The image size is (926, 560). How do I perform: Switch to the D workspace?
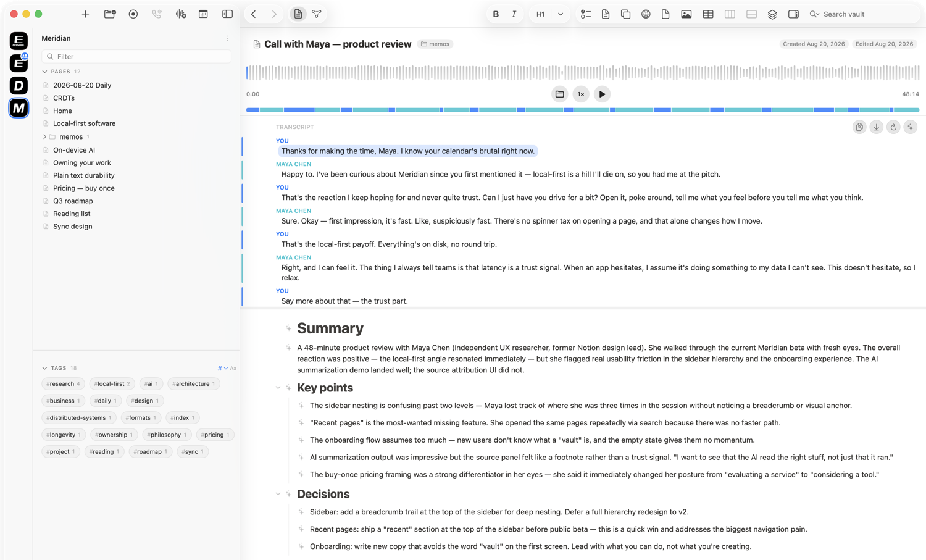coord(19,85)
